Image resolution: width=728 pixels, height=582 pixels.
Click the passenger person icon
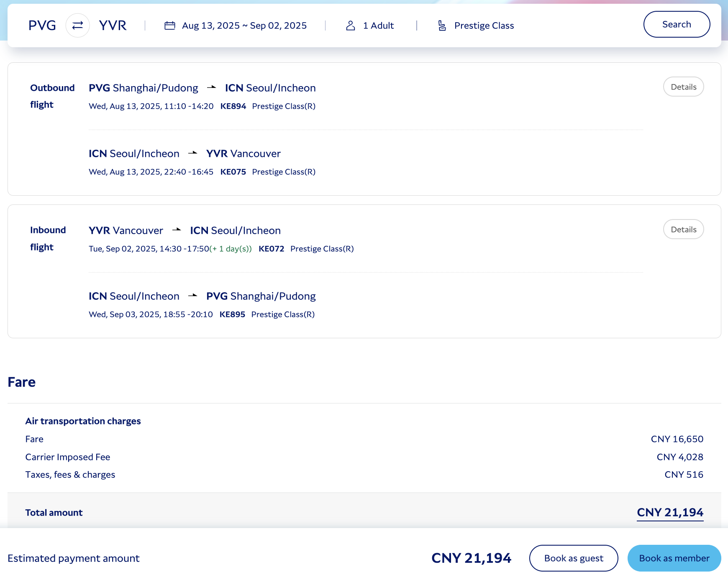coord(351,26)
